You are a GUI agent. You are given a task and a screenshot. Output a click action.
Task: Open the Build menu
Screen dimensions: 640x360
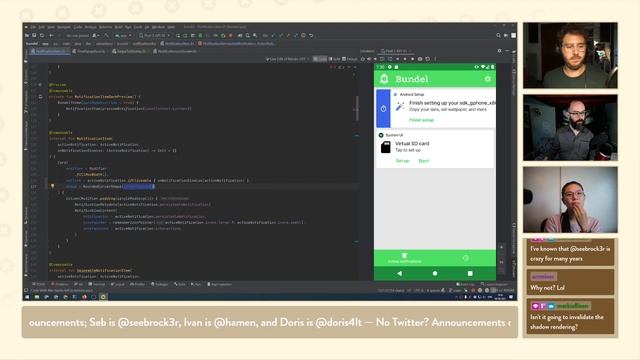click(118, 27)
